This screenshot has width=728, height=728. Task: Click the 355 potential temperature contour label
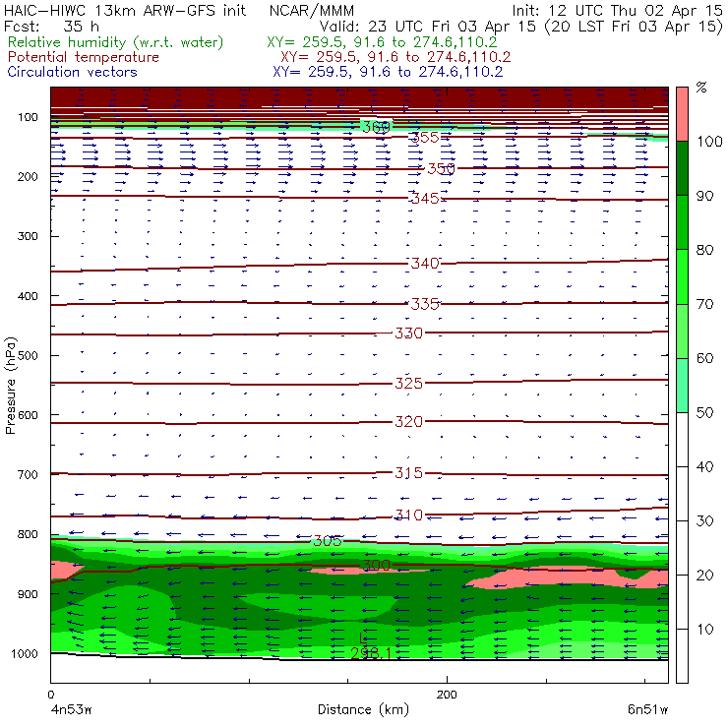tap(426, 138)
